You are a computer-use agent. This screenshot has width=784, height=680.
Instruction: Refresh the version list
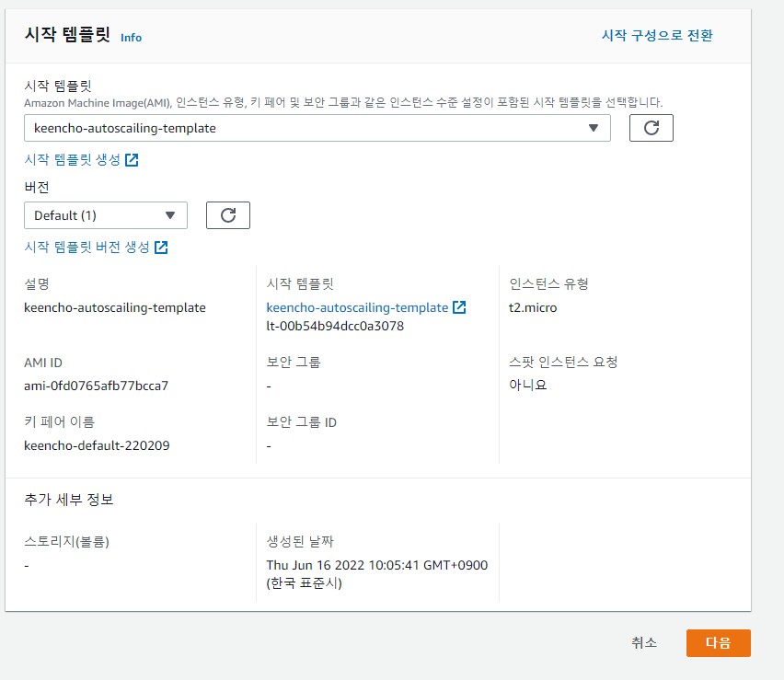227,215
